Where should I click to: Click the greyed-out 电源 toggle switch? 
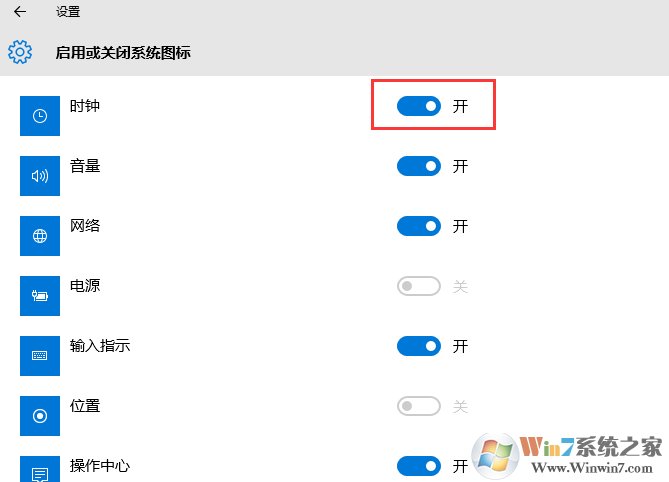pos(419,287)
